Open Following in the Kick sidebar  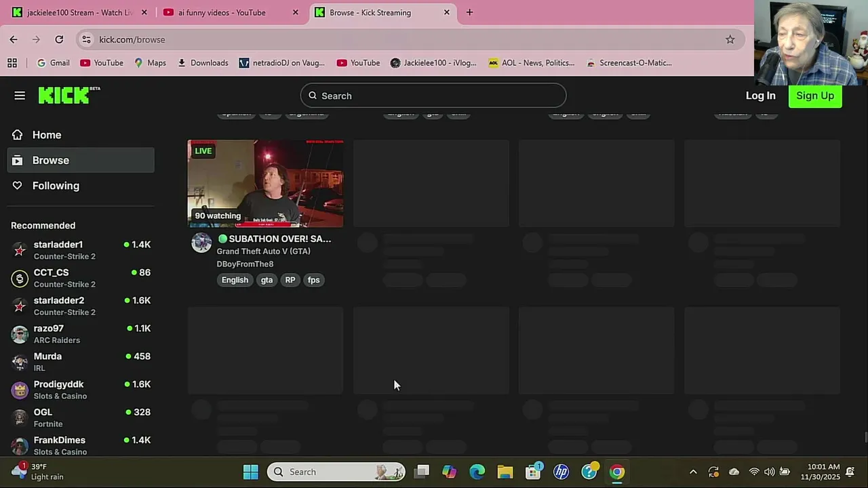pyautogui.click(x=81, y=186)
